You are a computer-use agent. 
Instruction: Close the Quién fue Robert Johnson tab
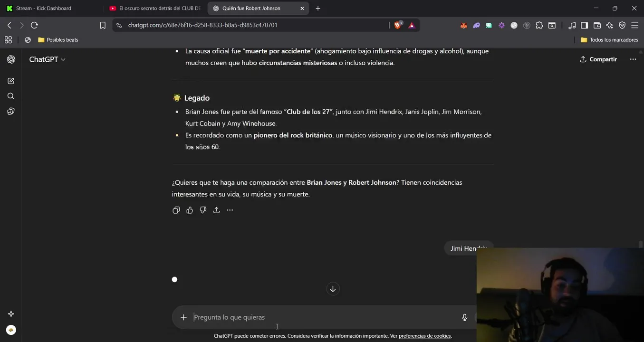coord(302,8)
